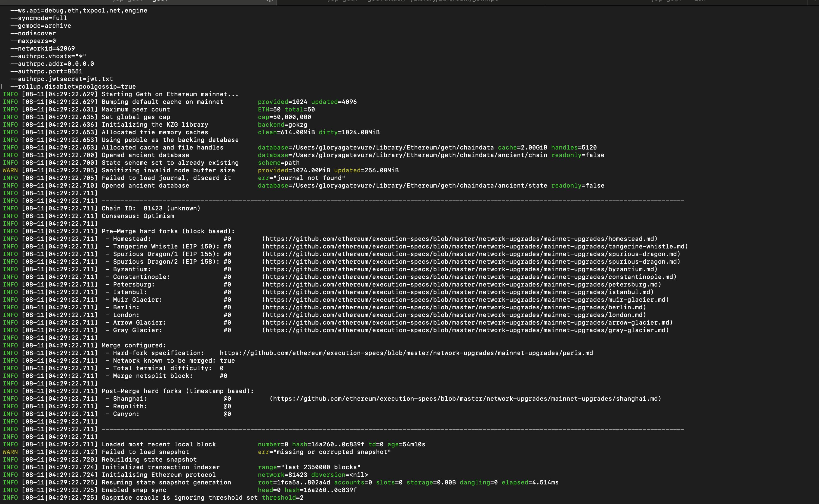Click the --authrpc.vhosts="*" flag
The width and height of the screenshot is (819, 504).
[48, 56]
